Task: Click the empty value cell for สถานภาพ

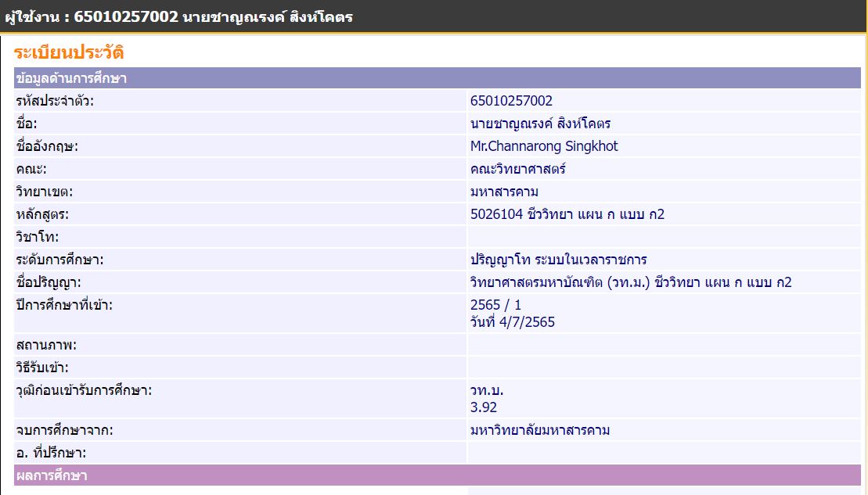Action: coord(664,345)
